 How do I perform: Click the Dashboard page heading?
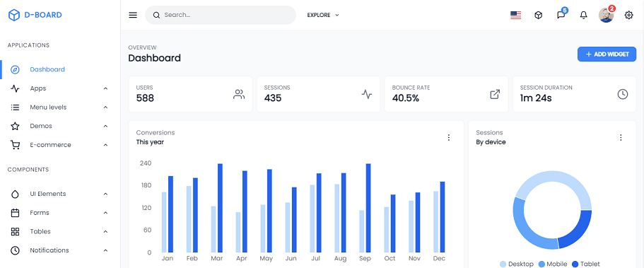(154, 58)
